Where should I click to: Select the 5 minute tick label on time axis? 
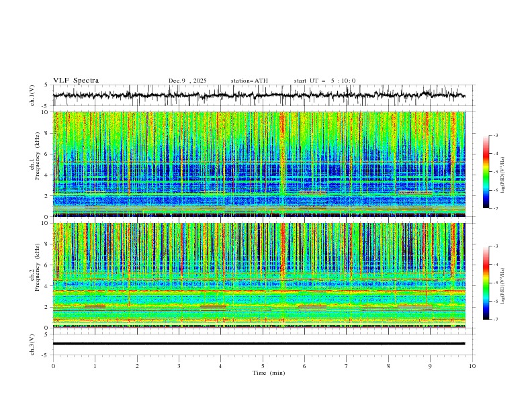tap(263, 366)
